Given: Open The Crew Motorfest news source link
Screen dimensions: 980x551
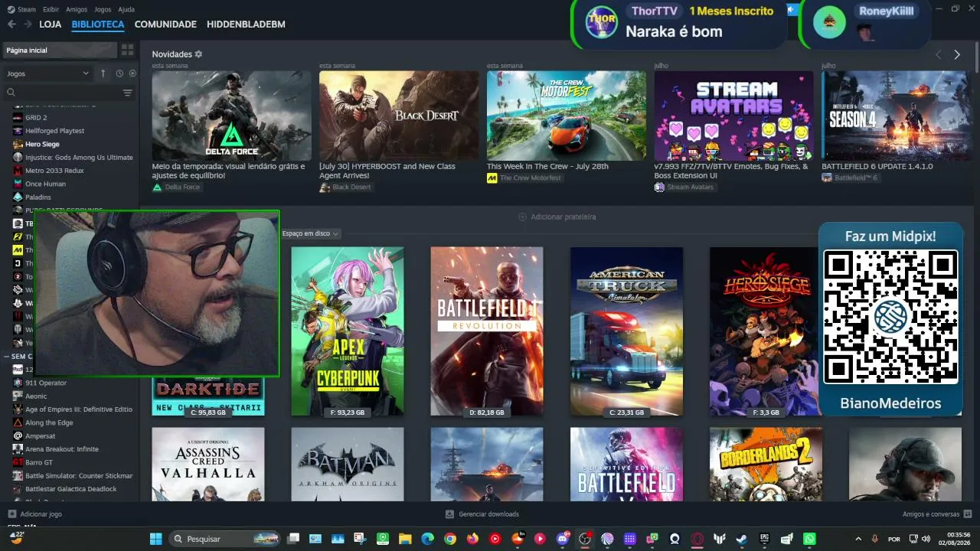Looking at the screenshot, I should pyautogui.click(x=524, y=178).
